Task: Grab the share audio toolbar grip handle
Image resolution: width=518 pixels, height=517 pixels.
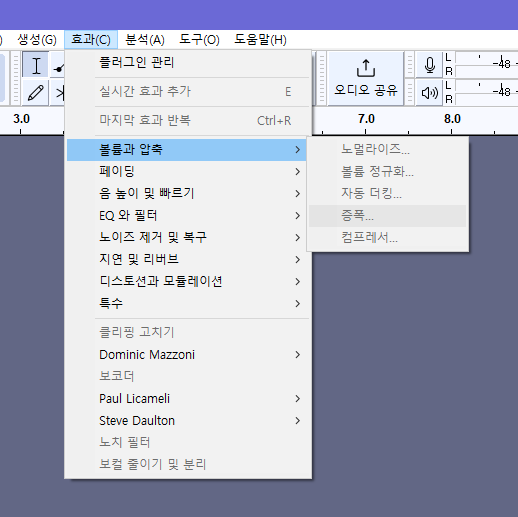Action: pyautogui.click(x=322, y=78)
